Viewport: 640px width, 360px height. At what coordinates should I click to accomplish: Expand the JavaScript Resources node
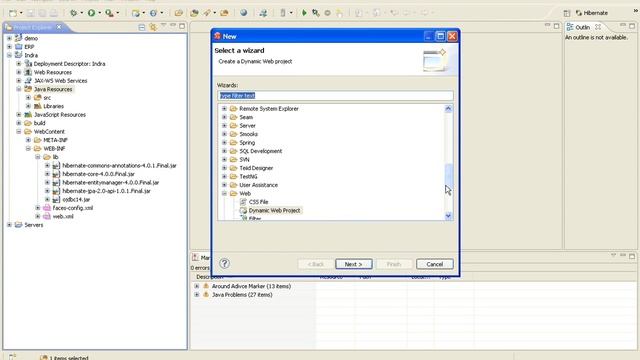(x=19, y=115)
